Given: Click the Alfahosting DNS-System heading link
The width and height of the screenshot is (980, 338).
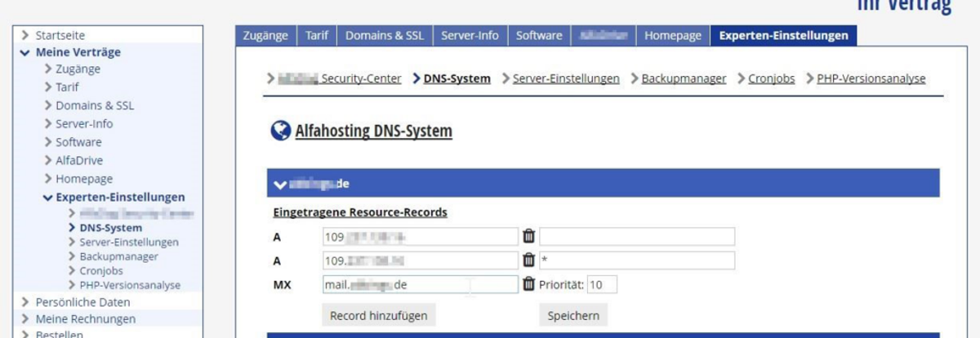Looking at the screenshot, I should (x=373, y=131).
